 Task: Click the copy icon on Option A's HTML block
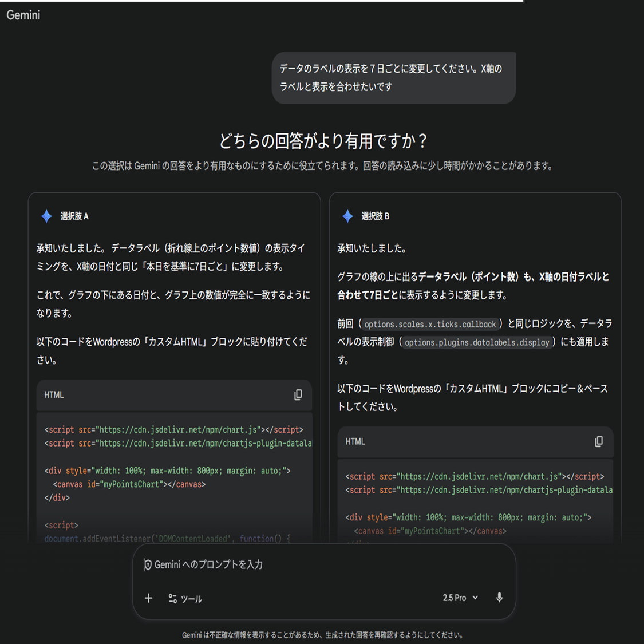pyautogui.click(x=298, y=395)
